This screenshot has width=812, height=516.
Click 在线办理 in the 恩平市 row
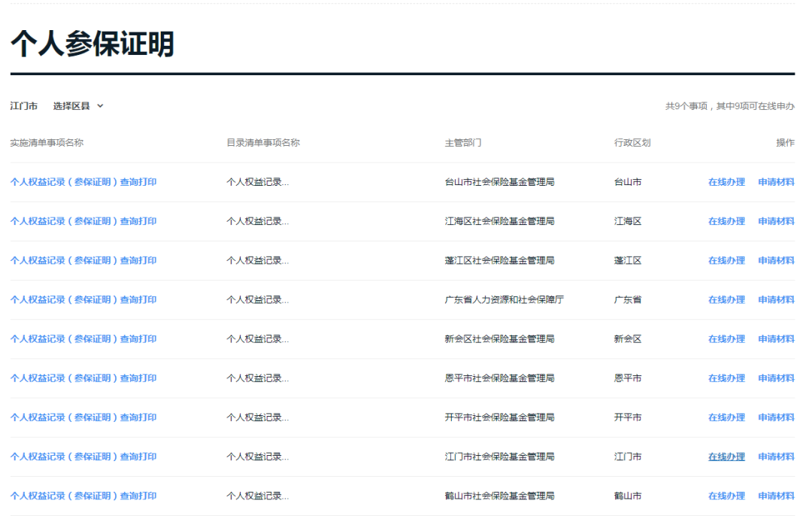pyautogui.click(x=726, y=378)
